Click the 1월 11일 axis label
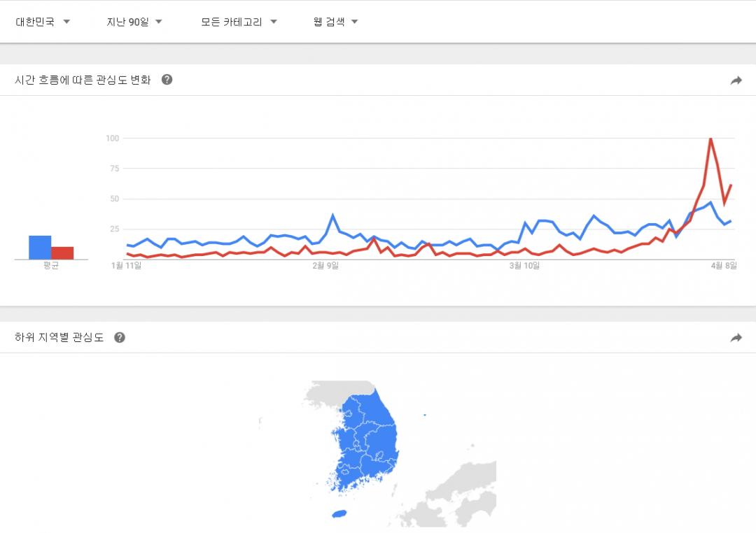 [x=127, y=265]
